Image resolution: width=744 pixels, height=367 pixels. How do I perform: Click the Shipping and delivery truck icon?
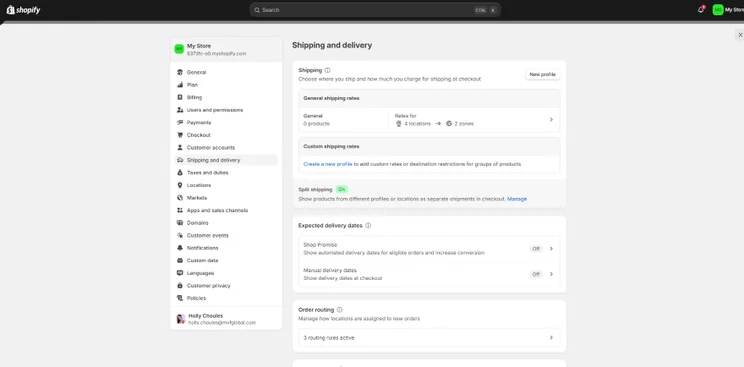pos(180,160)
